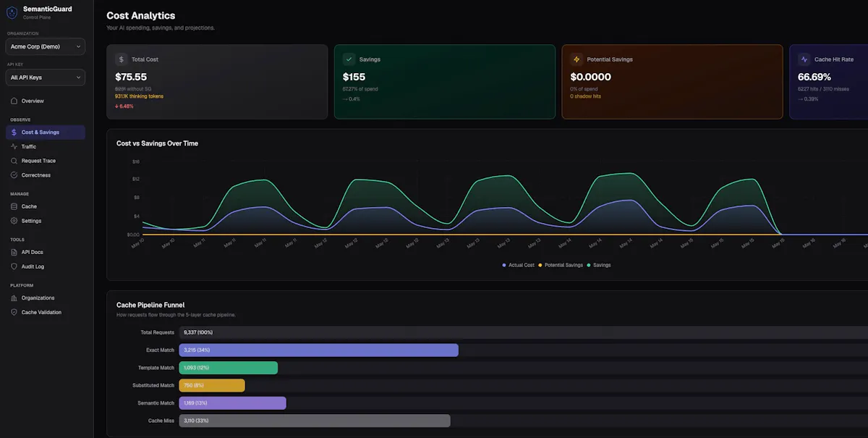Click the yellow Substituted Match funnel bar

point(212,385)
